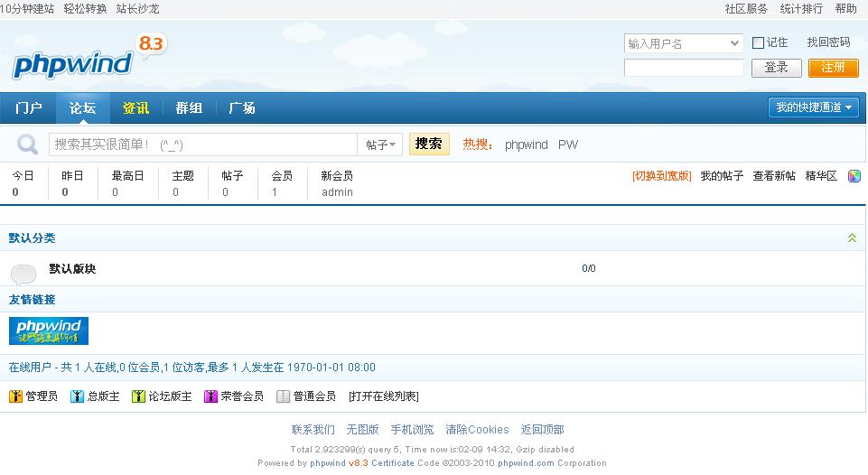Open the 社区服务 top menu item

(x=746, y=9)
